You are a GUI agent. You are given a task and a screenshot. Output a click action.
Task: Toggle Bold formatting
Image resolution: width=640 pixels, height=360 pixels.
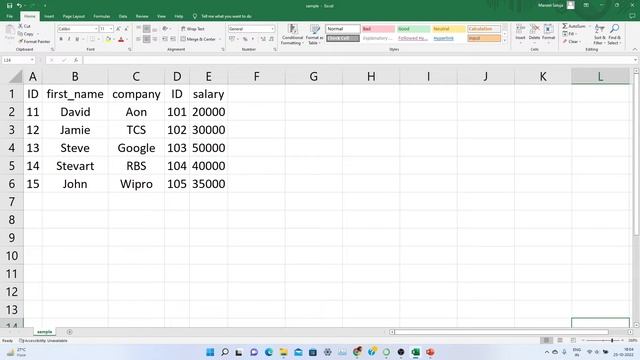pos(61,39)
